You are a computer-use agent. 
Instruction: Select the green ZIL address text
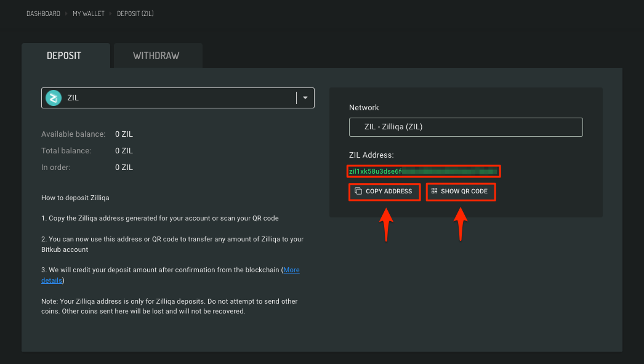[423, 171]
